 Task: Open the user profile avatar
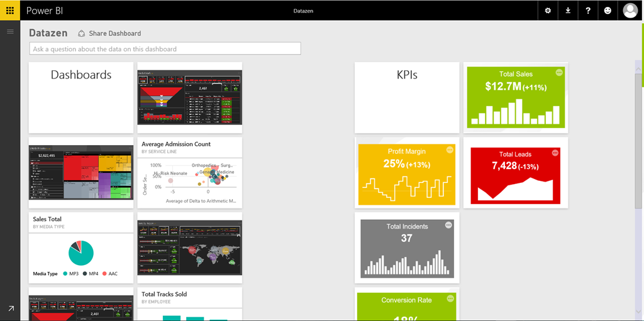630,11
